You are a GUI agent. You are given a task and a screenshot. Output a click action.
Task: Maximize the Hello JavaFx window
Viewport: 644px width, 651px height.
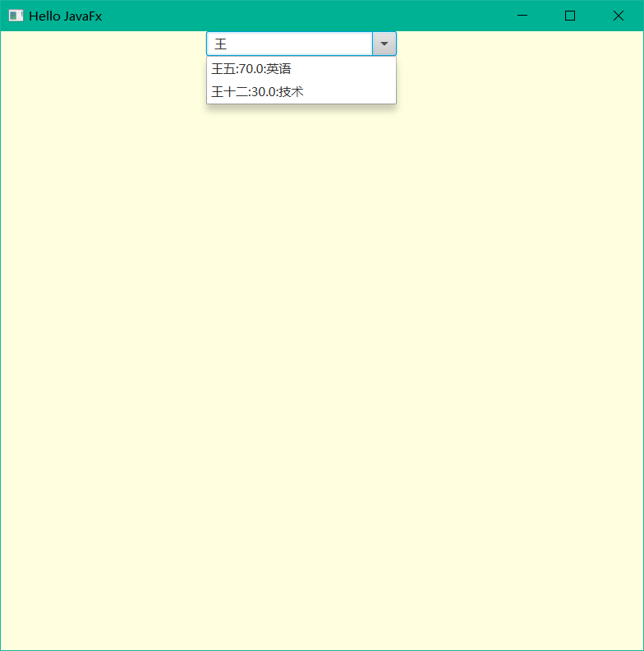pos(570,16)
